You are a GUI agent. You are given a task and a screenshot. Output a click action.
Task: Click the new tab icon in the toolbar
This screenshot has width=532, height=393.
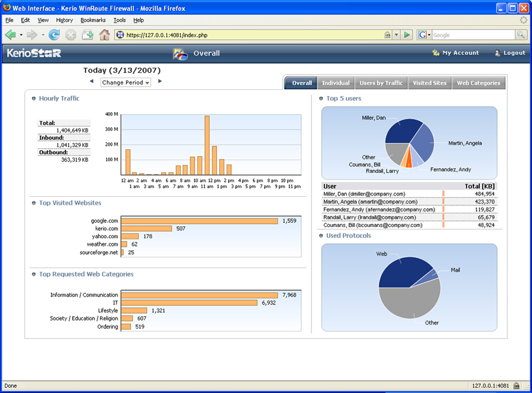click(87, 35)
